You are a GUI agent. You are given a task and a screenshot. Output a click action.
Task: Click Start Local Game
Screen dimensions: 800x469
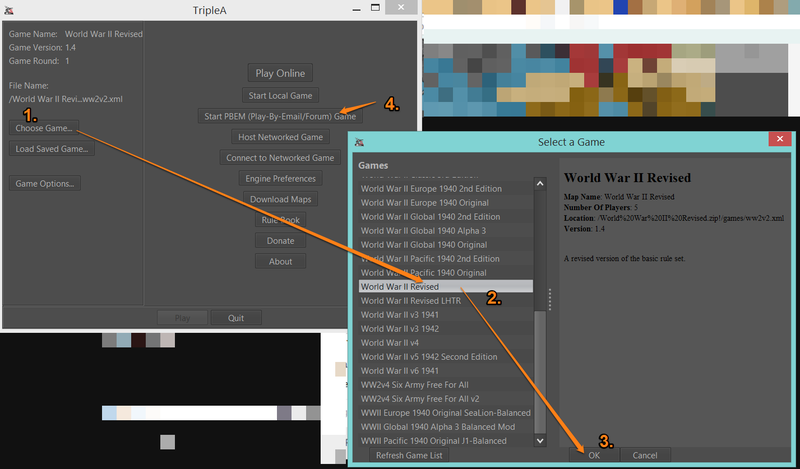click(x=280, y=95)
